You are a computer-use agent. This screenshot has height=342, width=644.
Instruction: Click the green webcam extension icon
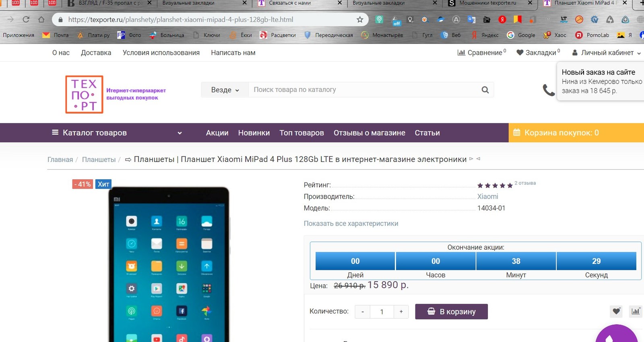point(379,19)
